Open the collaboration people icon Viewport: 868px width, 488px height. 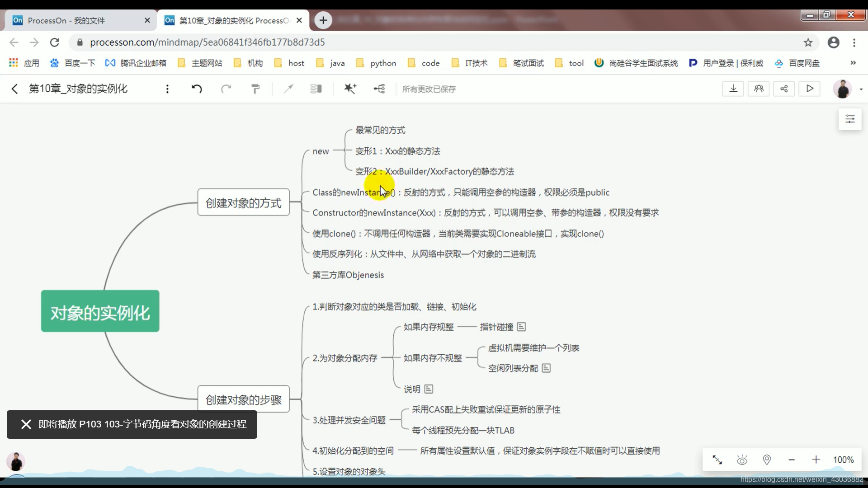click(x=759, y=89)
